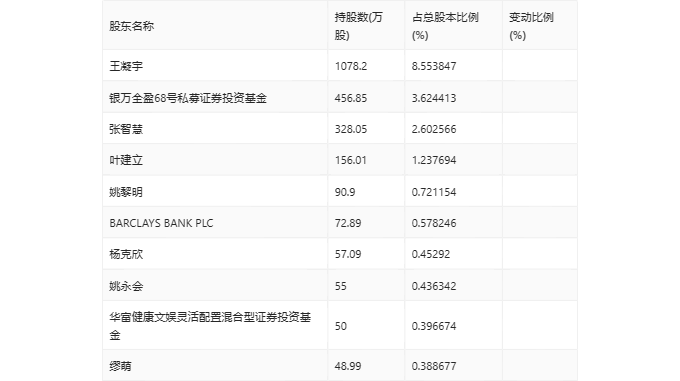Screen dimensions: 680x381
Task: Select shareholder name 缪萌
Action: [120, 366]
